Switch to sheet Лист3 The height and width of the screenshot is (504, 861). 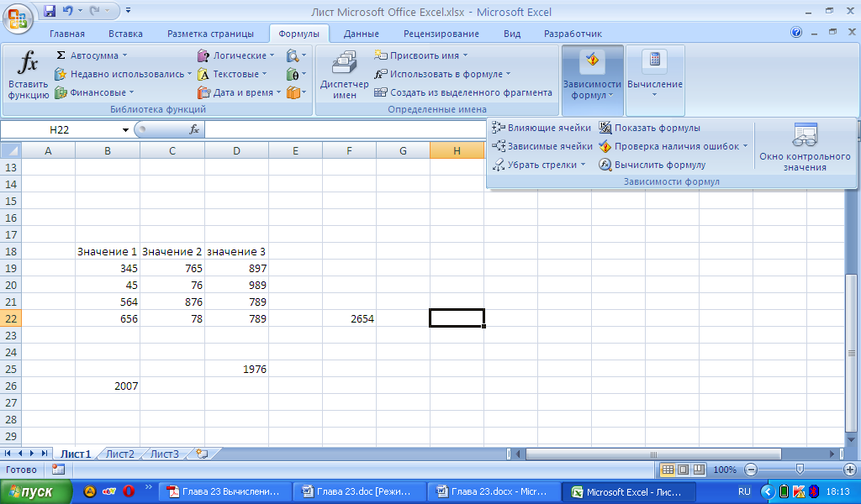coord(164,454)
